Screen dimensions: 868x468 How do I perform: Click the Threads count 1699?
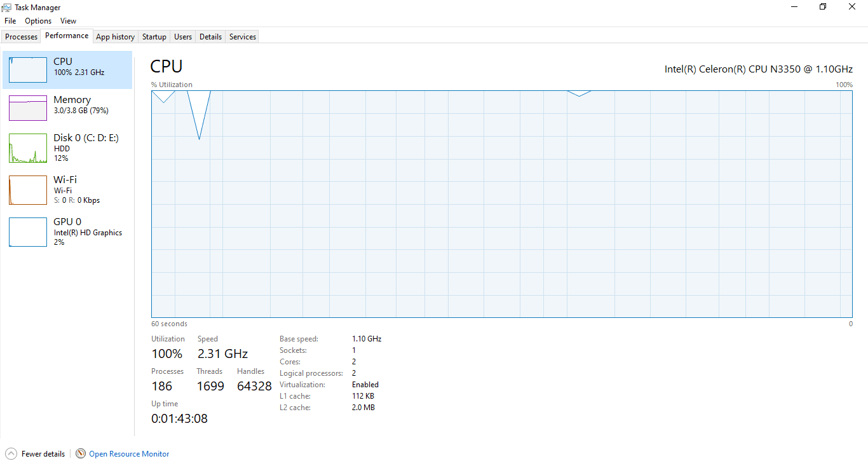pyautogui.click(x=210, y=386)
